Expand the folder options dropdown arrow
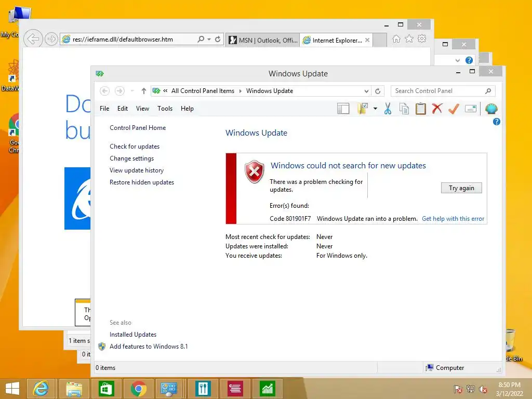Image resolution: width=532 pixels, height=399 pixels. pyautogui.click(x=375, y=109)
